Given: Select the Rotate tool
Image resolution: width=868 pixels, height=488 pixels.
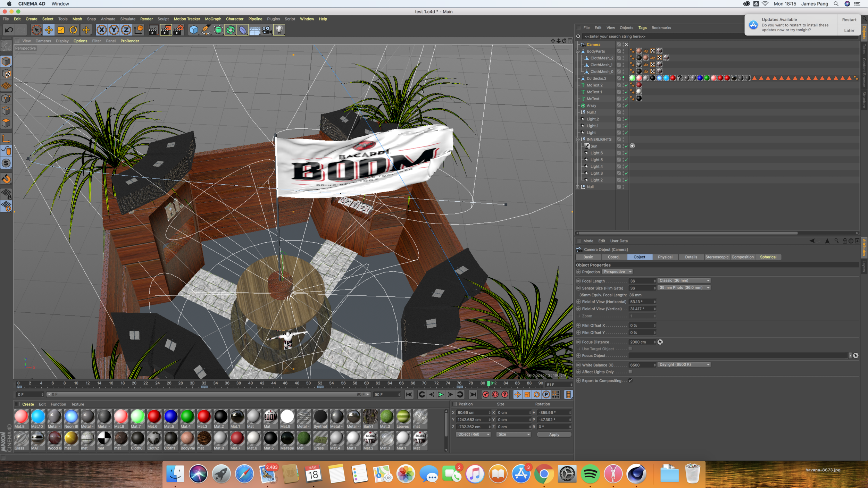Looking at the screenshot, I should point(73,30).
